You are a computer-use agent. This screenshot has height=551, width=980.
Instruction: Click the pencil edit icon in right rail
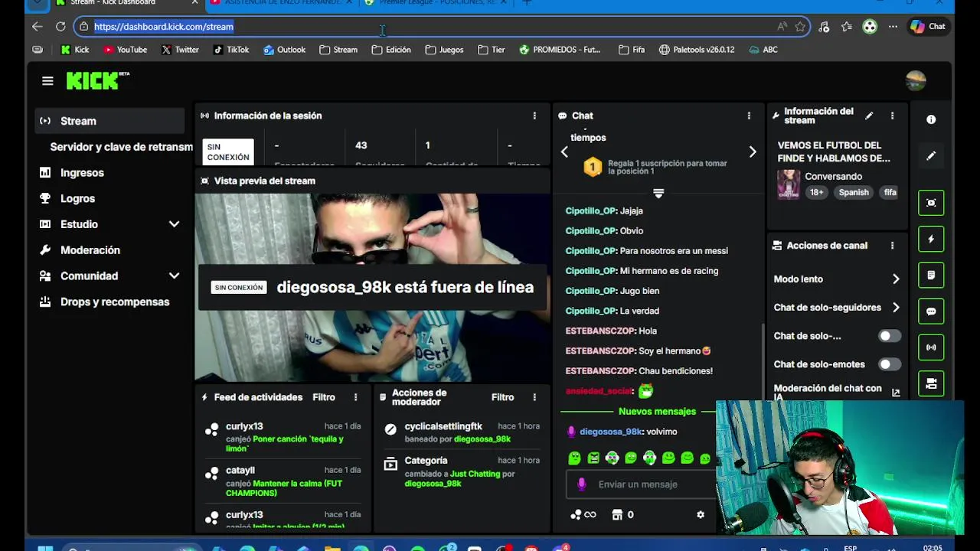tap(931, 155)
